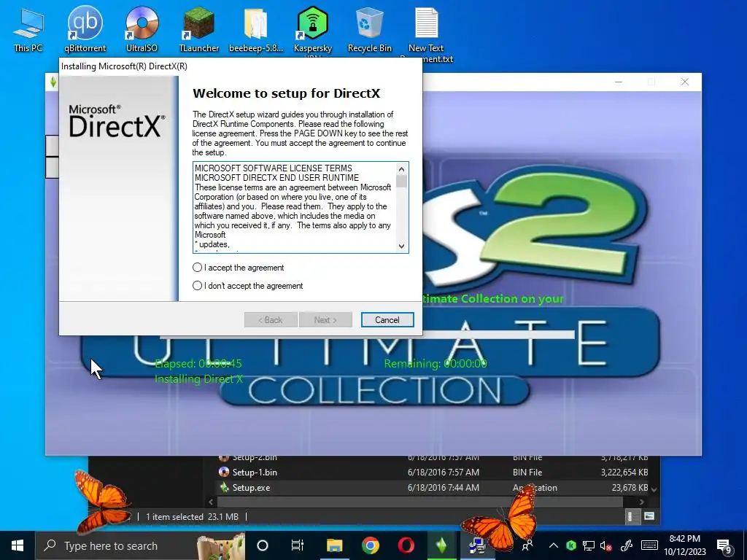Click Cancel in DirectX setup
747x560 pixels.
(x=387, y=320)
